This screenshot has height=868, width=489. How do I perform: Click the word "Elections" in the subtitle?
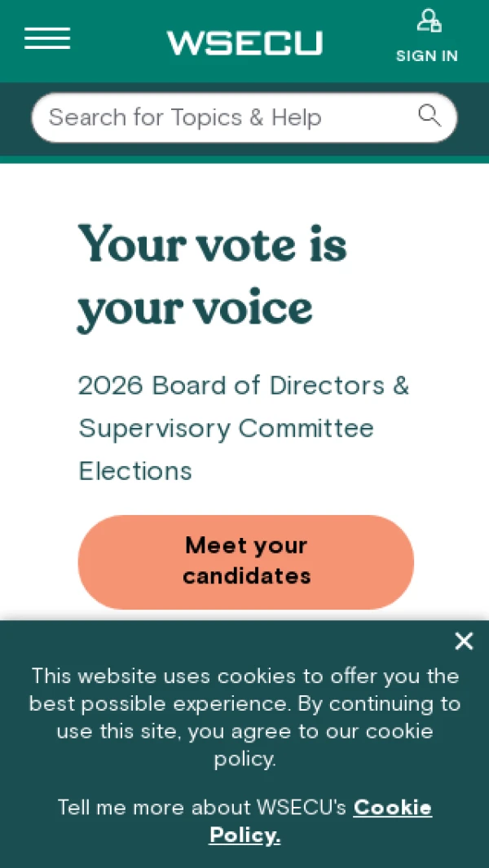pyautogui.click(x=135, y=471)
